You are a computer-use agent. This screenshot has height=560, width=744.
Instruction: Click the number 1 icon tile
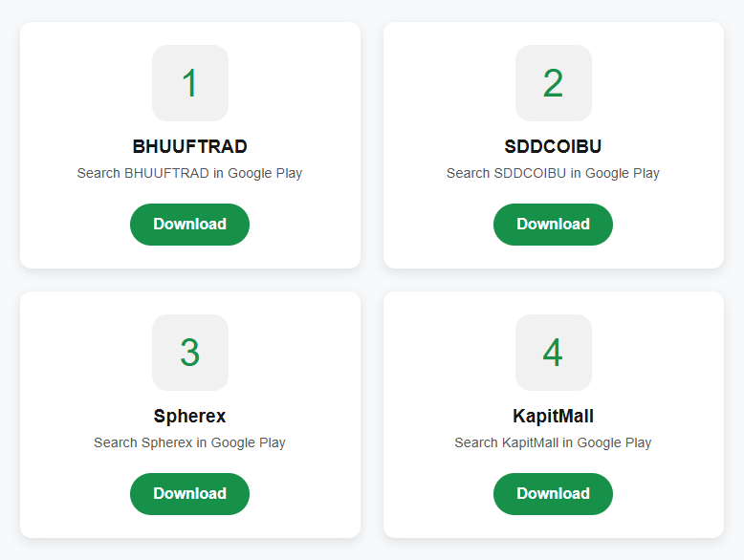tap(189, 83)
